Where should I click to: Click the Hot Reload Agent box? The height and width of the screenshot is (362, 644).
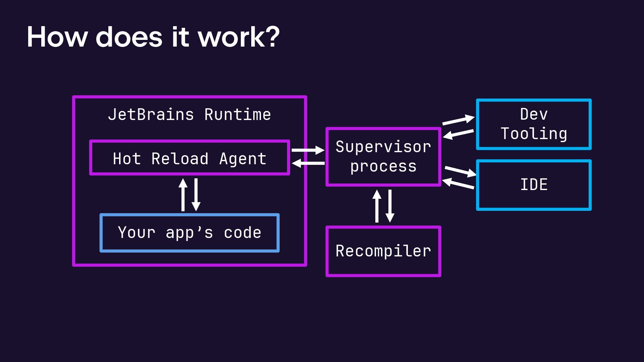[190, 158]
